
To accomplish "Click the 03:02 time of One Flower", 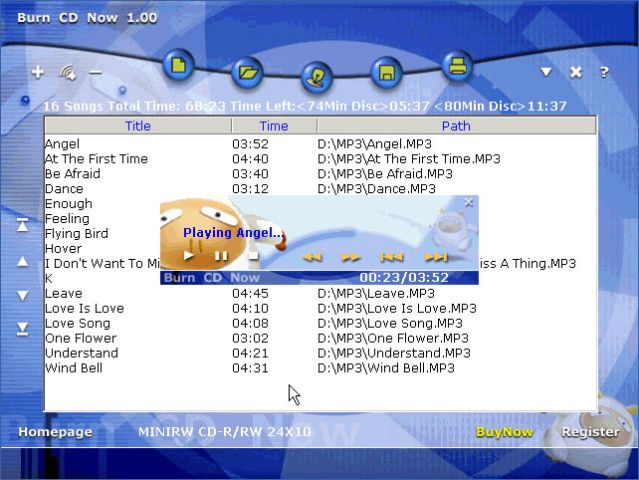I will [250, 338].
